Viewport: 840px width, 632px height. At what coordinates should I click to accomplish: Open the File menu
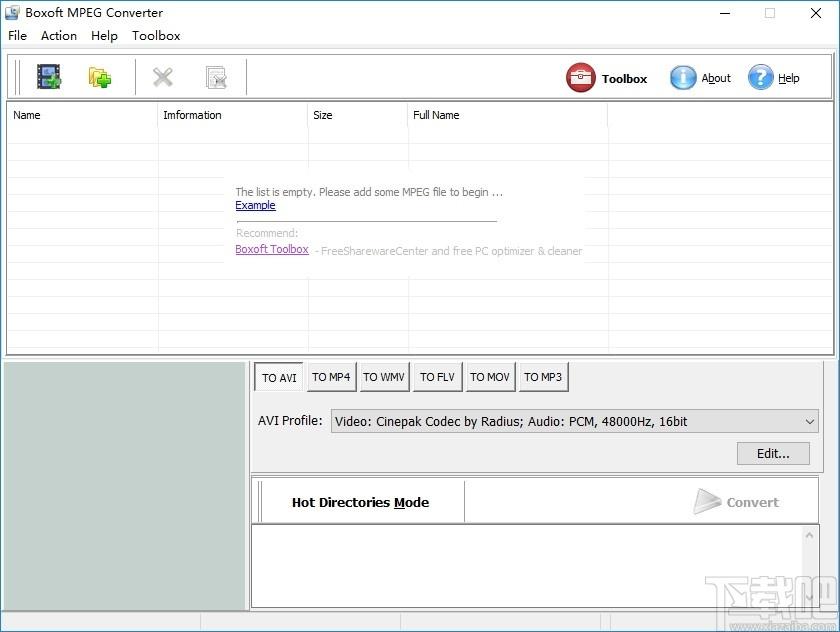click(x=17, y=35)
